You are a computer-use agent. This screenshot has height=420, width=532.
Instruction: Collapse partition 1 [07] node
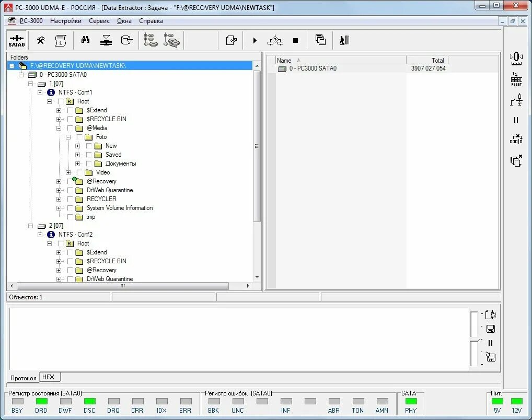(30, 84)
